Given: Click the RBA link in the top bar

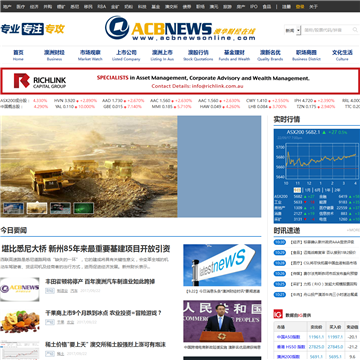Looking at the screenshot, I should pos(101,6).
